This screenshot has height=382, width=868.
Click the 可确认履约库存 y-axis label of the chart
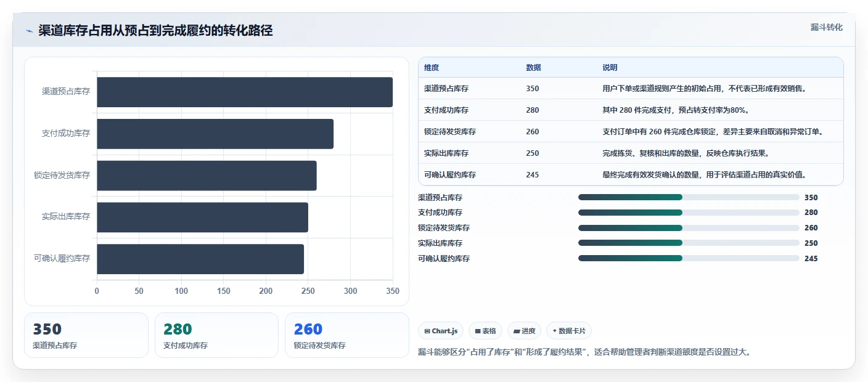[x=62, y=259]
